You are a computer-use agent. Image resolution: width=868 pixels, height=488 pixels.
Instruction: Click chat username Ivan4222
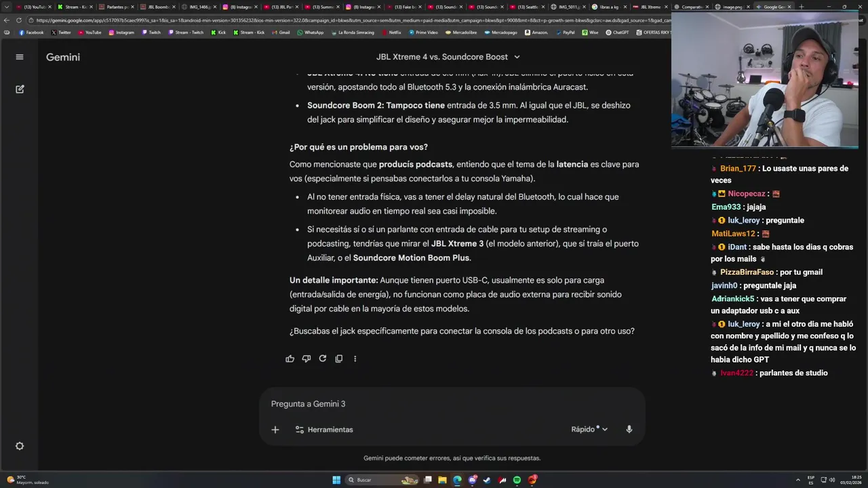click(736, 373)
